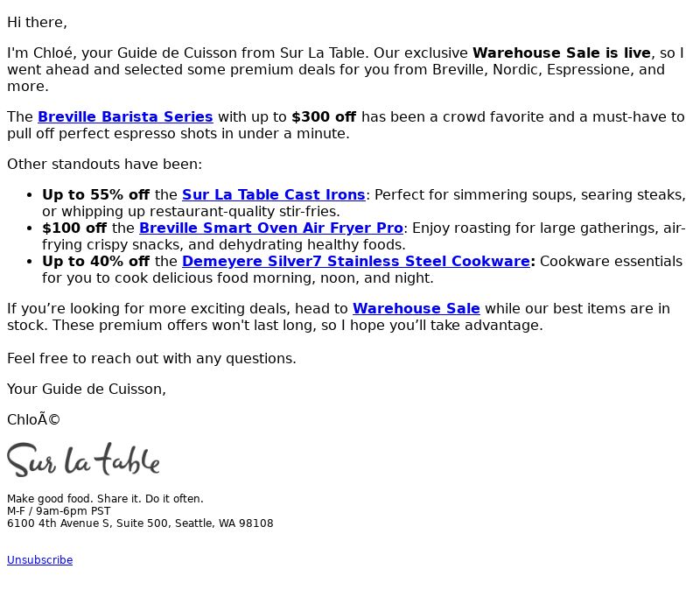Click the 'M-F / 9am-6pm PST' hours line
The width and height of the screenshot is (700, 590).
click(x=59, y=511)
